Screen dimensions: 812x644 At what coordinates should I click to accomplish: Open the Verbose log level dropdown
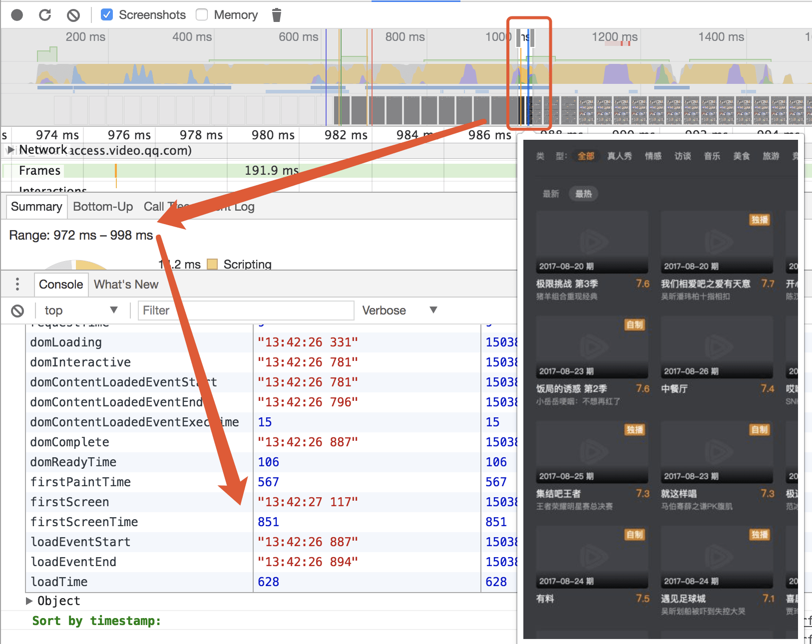click(400, 311)
